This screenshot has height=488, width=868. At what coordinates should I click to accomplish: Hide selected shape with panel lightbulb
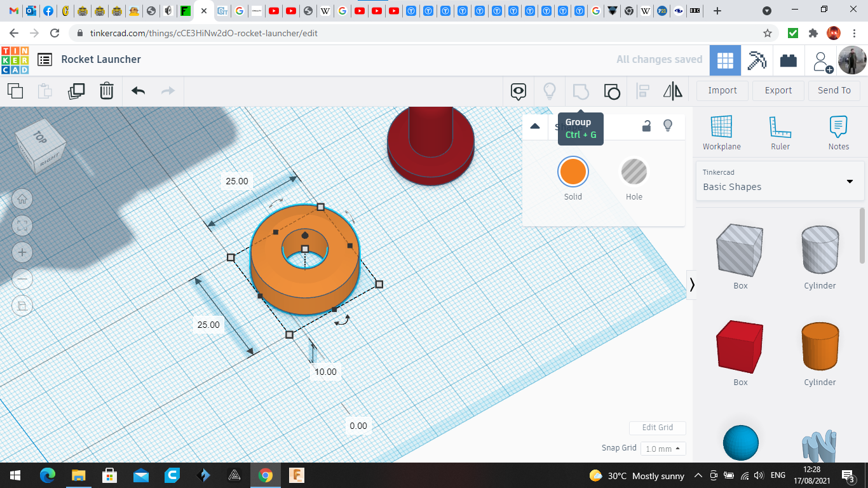668,126
